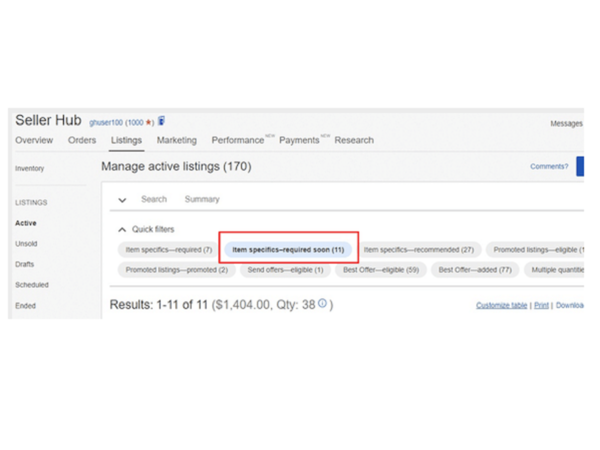This screenshot has width=600, height=450.
Task: Select the Listings tab
Action: click(126, 140)
